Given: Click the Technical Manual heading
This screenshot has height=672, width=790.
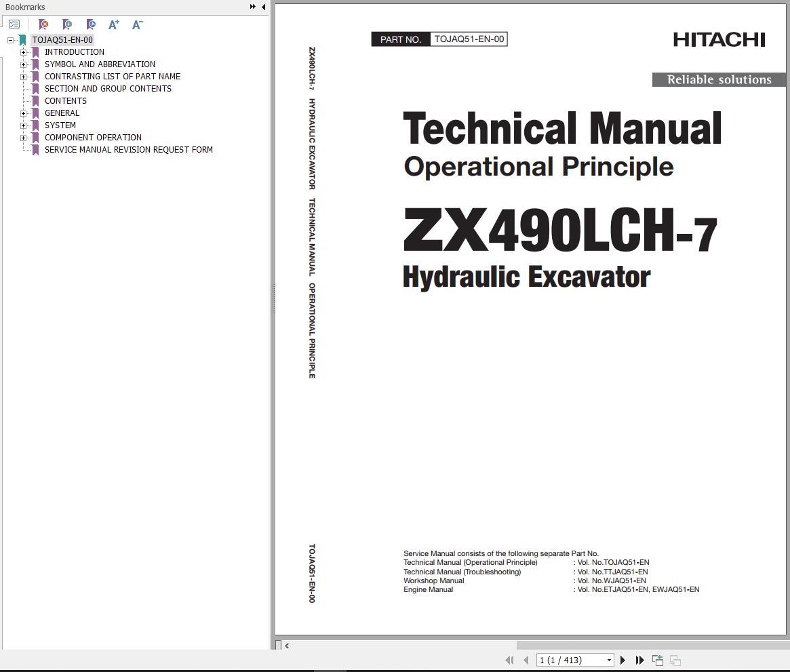Looking at the screenshot, I should (x=562, y=128).
